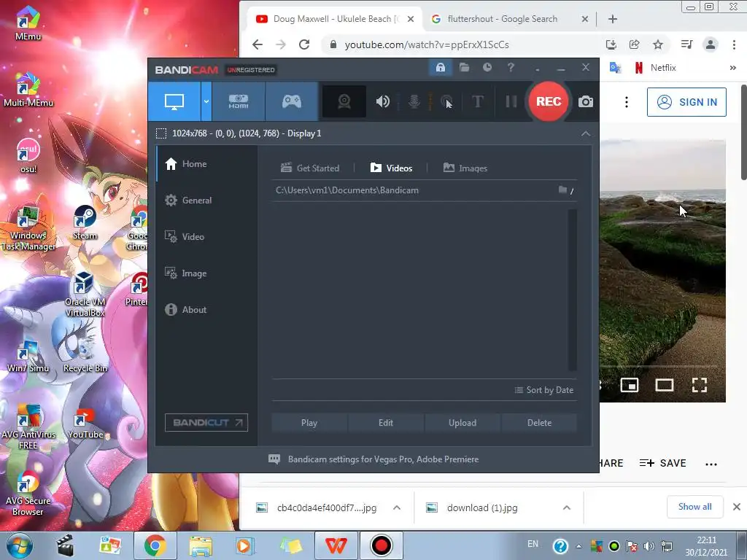Image resolution: width=747 pixels, height=560 pixels.
Task: Click the Delete button in Bandicam
Action: (539, 423)
